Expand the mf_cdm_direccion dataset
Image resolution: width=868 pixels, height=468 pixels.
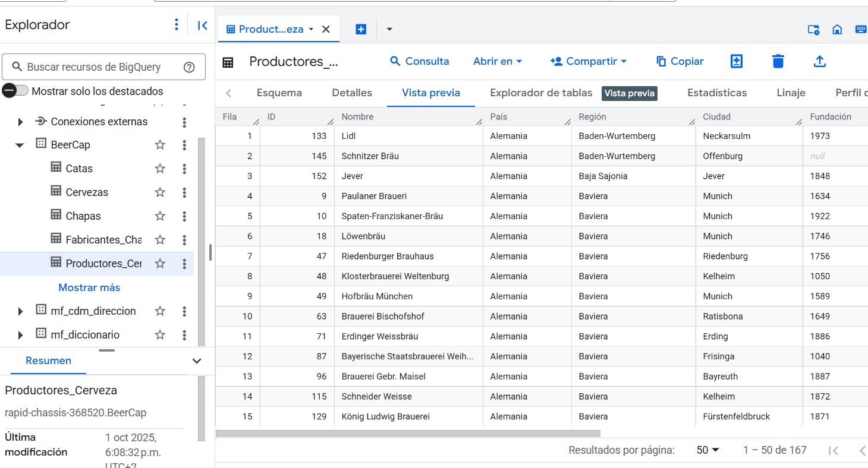coord(20,311)
